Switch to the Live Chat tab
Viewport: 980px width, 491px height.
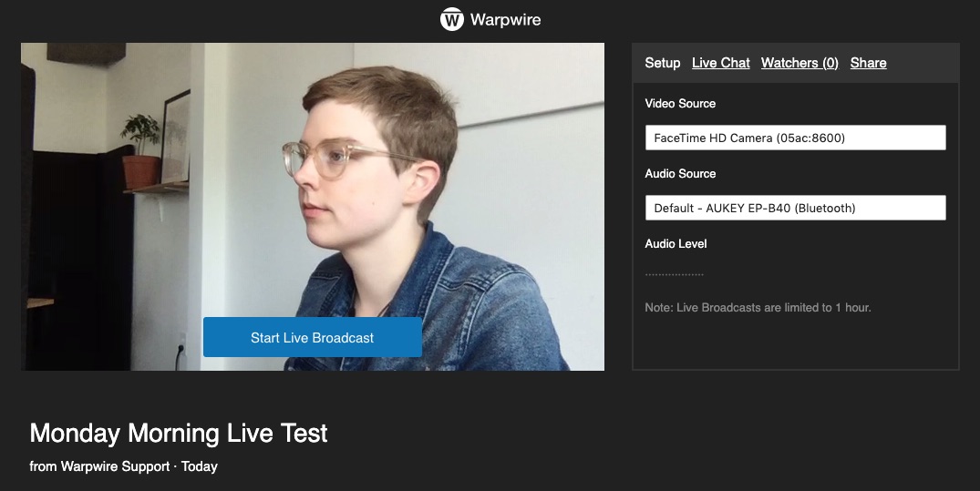[720, 63]
